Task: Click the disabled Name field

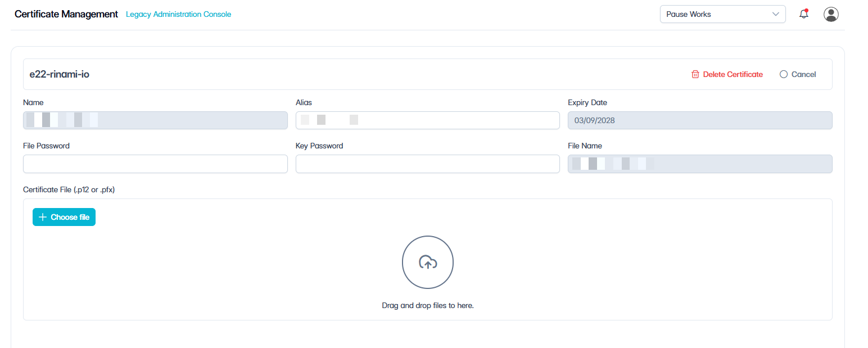Action: (x=155, y=120)
